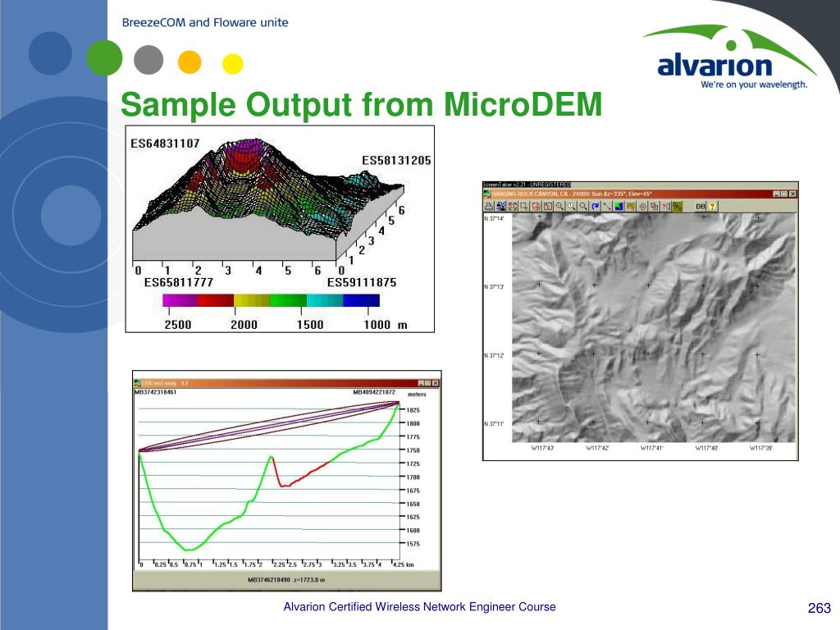Click the yellow question mark help icon
Screen dimensions: 840x630
[x=712, y=206]
